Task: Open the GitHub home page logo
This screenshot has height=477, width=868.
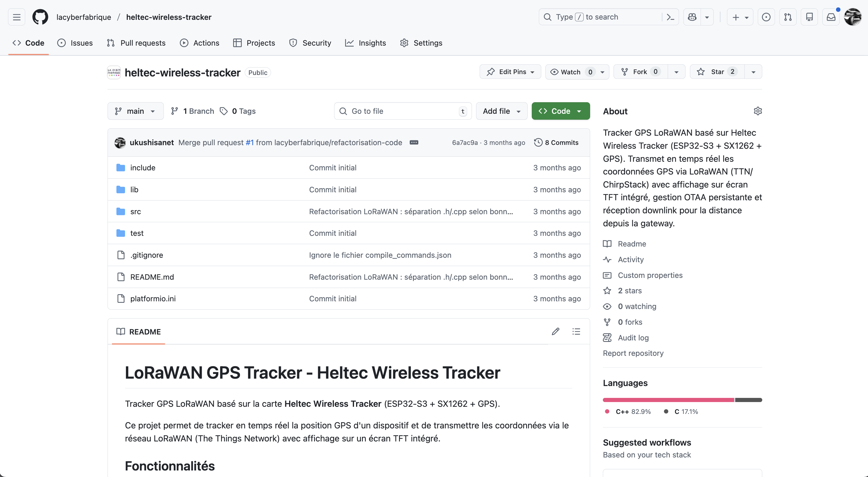Action: [x=40, y=17]
